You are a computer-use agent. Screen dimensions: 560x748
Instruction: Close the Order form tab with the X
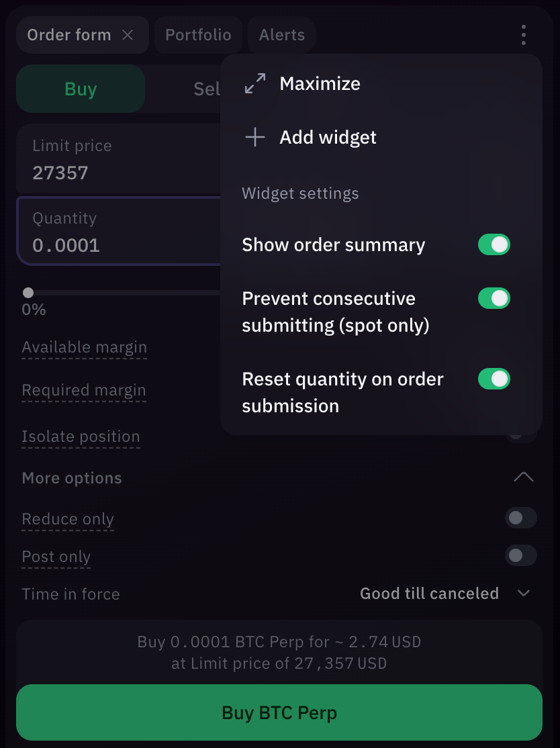pos(128,34)
